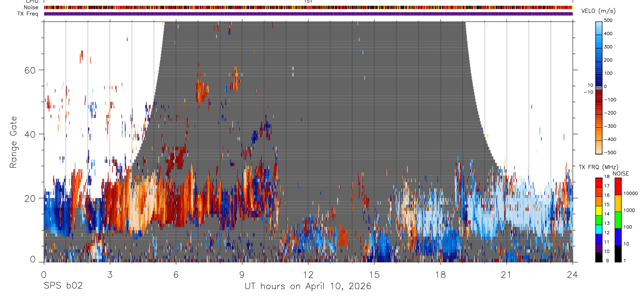Screen dimensions: 644x297
Task: Click the '1000' noise scale label
Action: point(629,211)
